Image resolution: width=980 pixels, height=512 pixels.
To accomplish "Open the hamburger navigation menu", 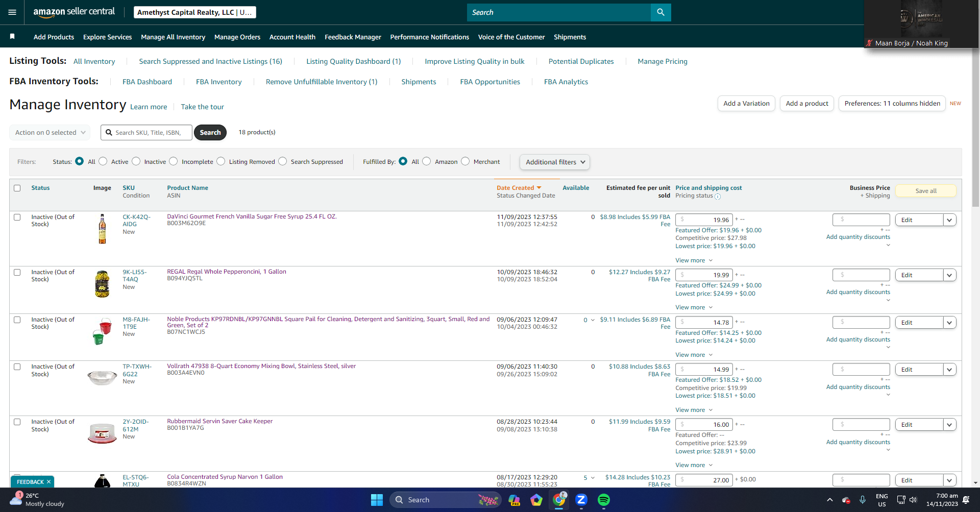I will click(x=12, y=12).
